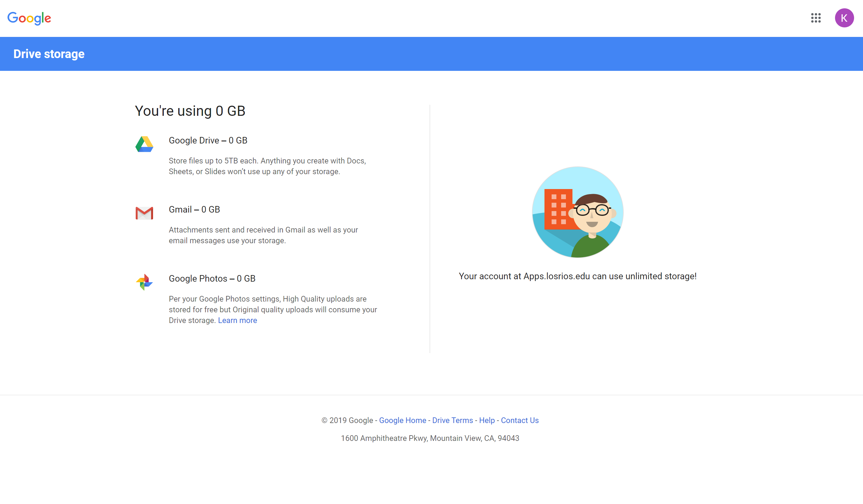Click the "Google Photos – 0 GB" label
Viewport: 863px width, 504px height.
coord(212,279)
